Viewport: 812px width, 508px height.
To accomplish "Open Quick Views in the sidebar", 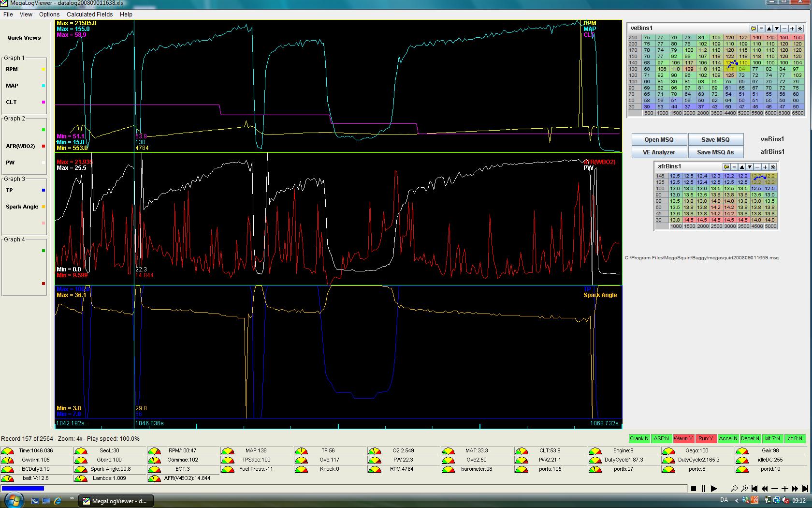I will (24, 38).
